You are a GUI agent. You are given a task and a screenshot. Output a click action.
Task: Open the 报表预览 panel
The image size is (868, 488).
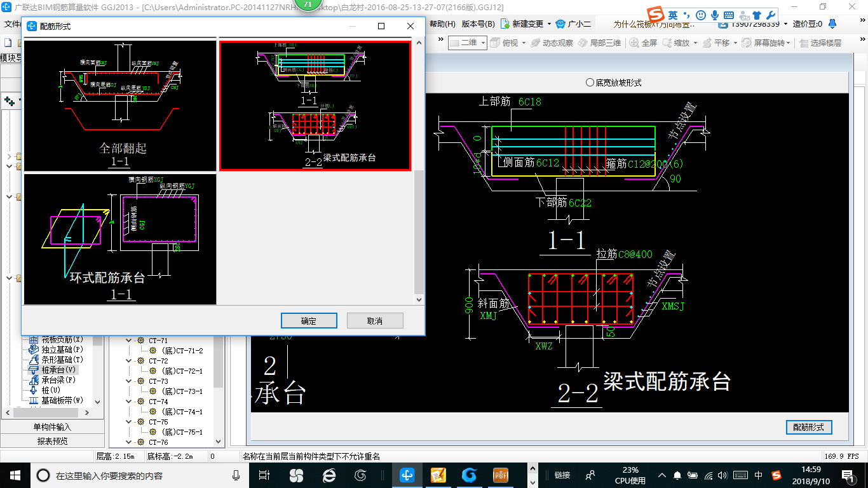tap(52, 441)
